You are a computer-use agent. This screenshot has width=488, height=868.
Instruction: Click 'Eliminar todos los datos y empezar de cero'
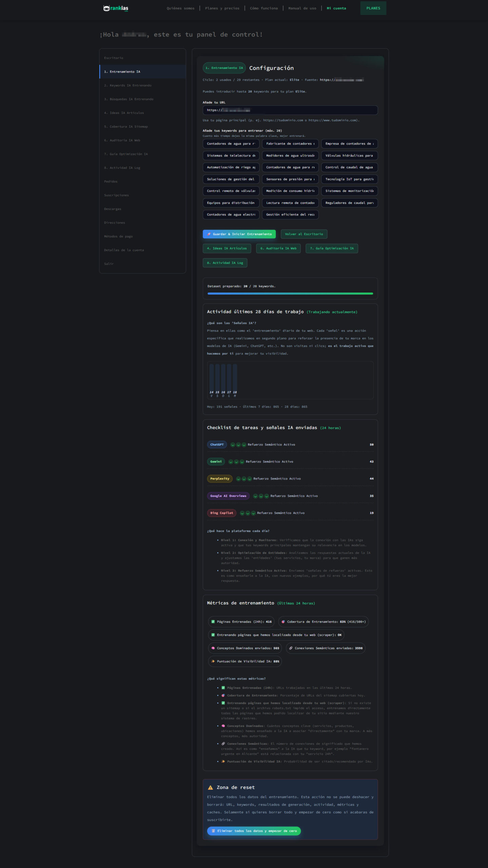[x=254, y=831]
